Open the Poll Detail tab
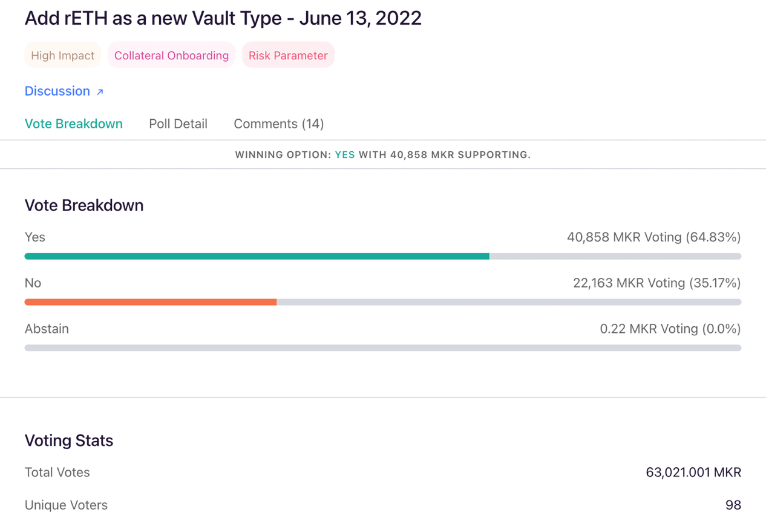This screenshot has height=532, width=766. click(178, 124)
